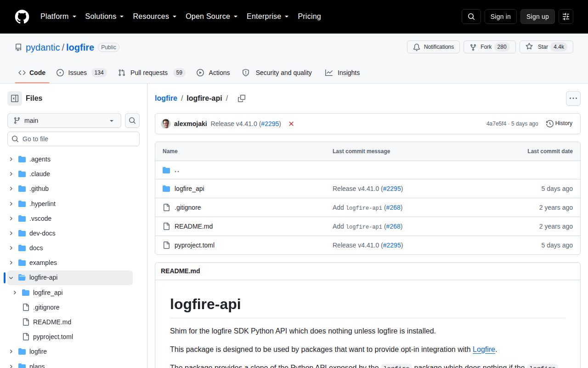Expand the .hyperlint folder in tree
This screenshot has width=588, height=368.
tap(11, 204)
